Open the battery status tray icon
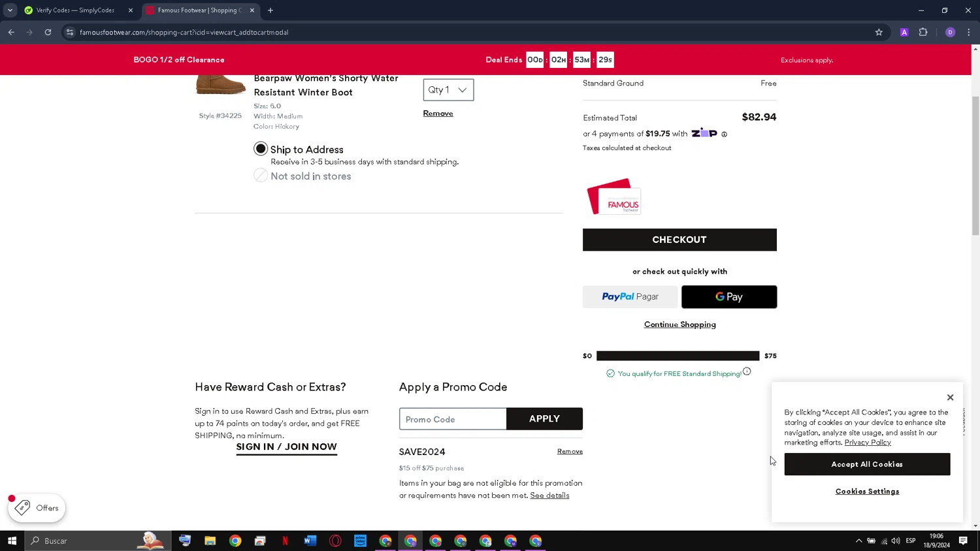The image size is (980, 551). click(x=871, y=541)
